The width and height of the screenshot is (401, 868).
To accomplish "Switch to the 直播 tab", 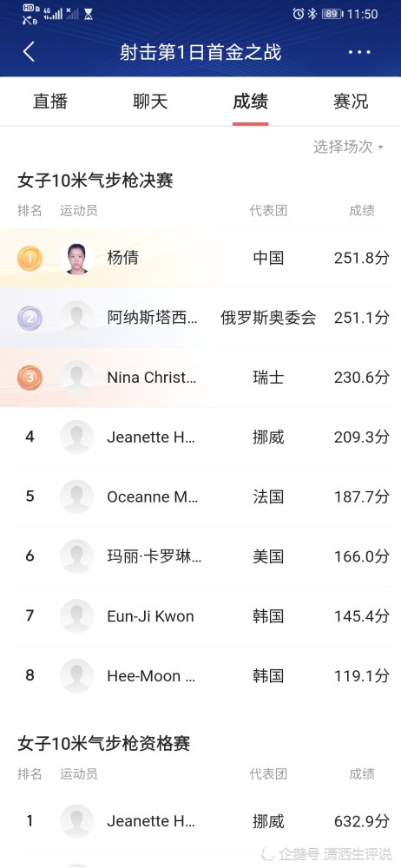I will coord(50,102).
